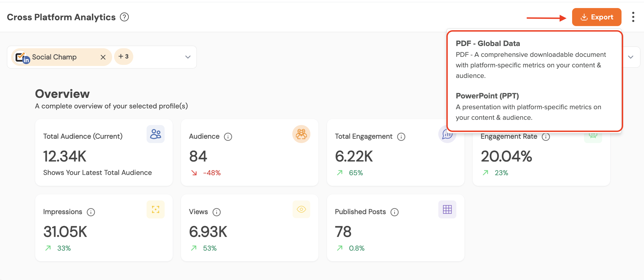Show info tooltip for Audience metric
The image size is (644, 280).
tap(228, 137)
